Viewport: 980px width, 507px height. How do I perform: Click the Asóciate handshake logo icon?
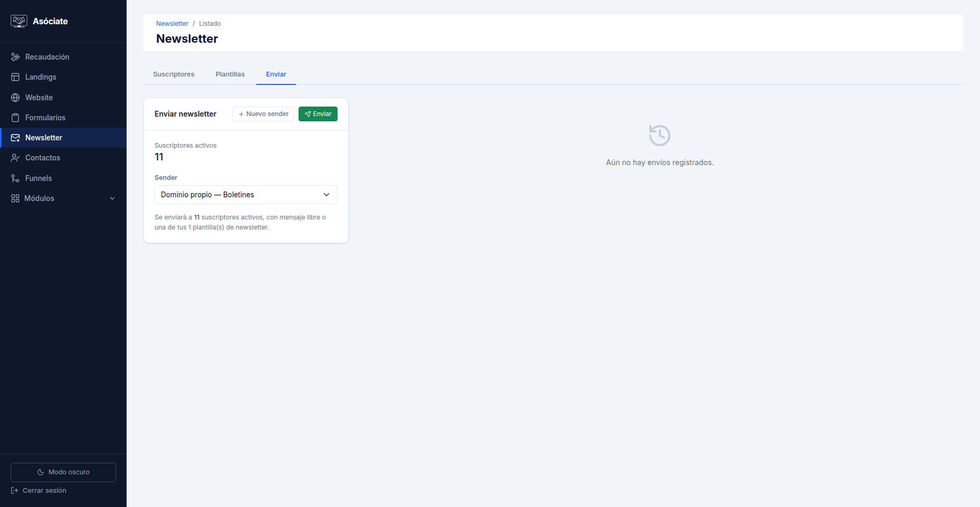click(x=19, y=21)
